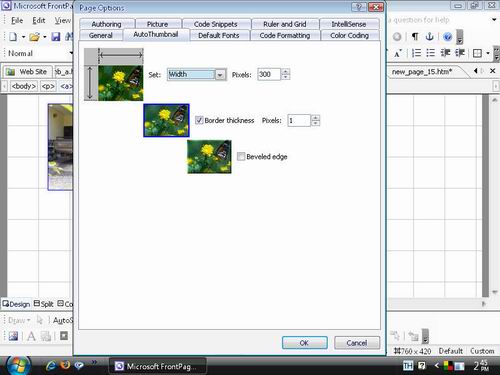The width and height of the screenshot is (500, 375).
Task: Click the Save disk icon in toolbar
Action: (x=56, y=37)
